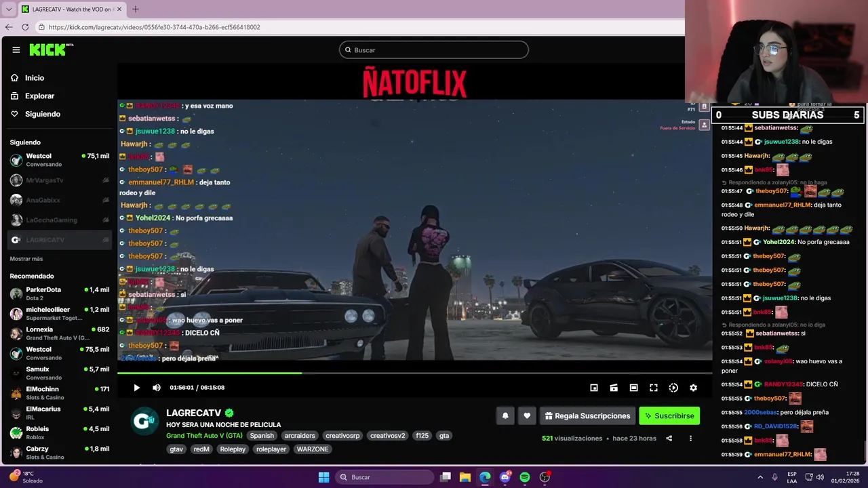Select the creativosrp tag

point(342,436)
